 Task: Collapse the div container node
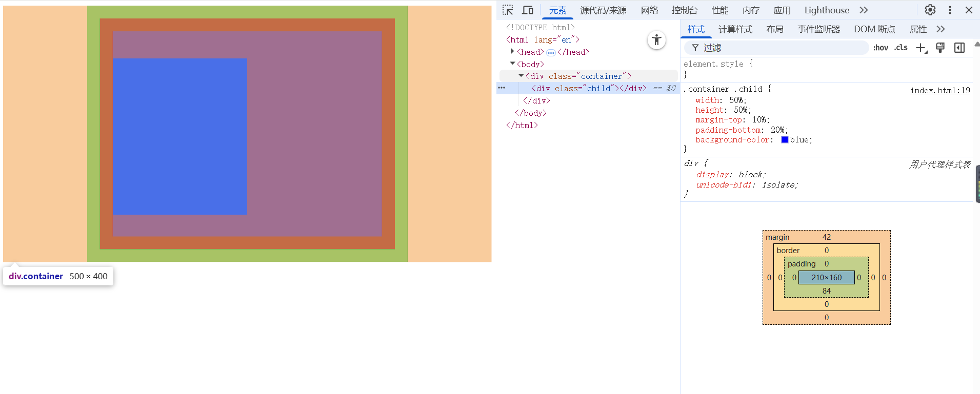(521, 76)
